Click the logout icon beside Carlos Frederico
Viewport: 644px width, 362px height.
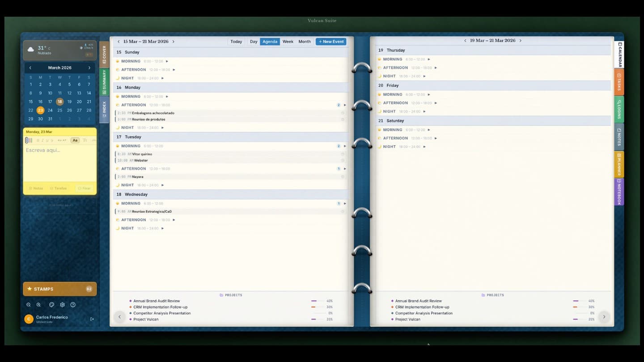point(92,319)
